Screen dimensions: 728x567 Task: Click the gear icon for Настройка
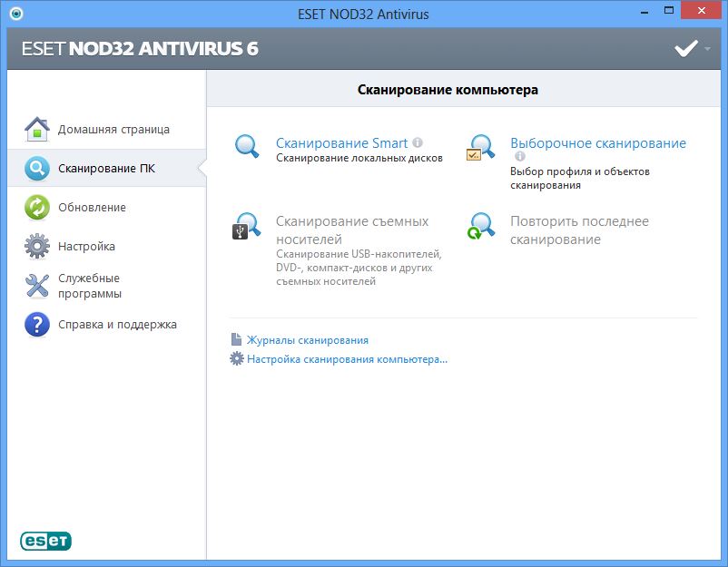36,247
